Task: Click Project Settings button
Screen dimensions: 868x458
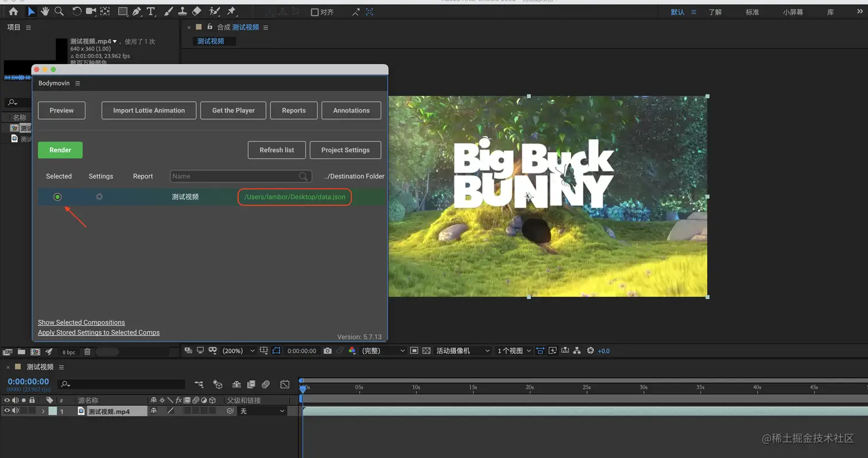Action: click(x=346, y=150)
